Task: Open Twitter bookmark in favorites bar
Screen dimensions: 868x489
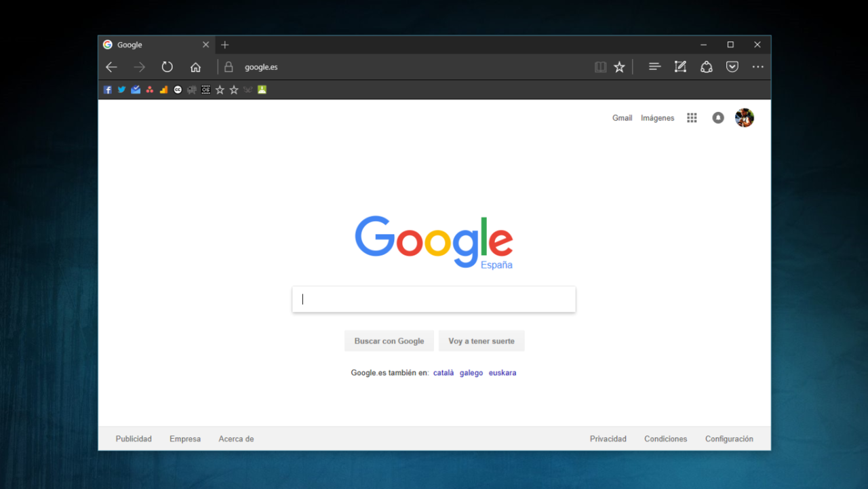Action: tap(121, 90)
